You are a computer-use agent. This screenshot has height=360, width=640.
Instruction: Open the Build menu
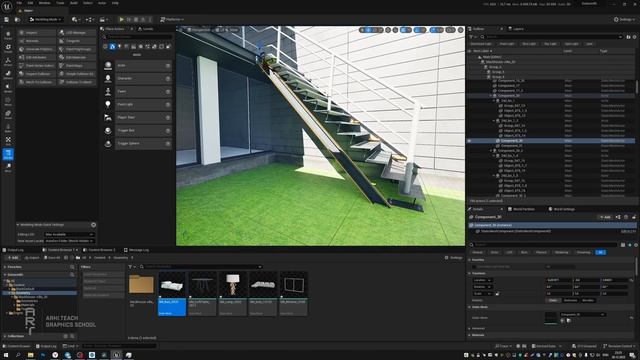[x=74, y=3]
